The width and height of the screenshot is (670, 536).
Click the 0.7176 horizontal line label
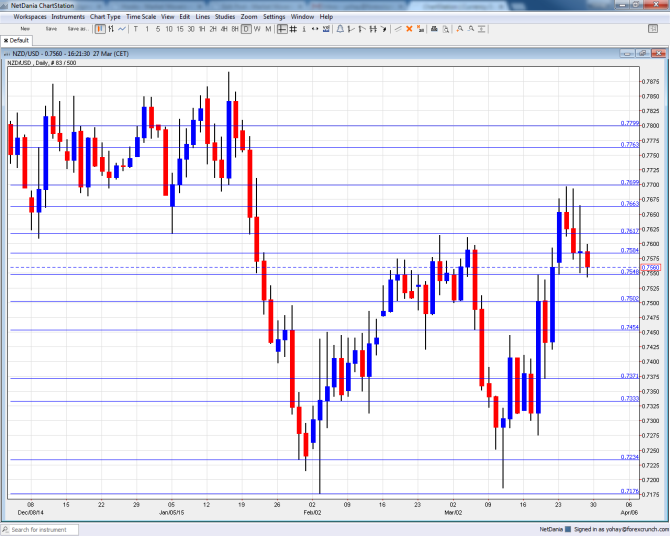click(630, 491)
